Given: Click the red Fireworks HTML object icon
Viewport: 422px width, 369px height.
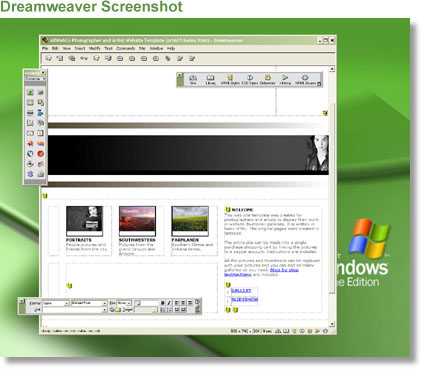Looking at the screenshot, I should pyautogui.click(x=40, y=154).
